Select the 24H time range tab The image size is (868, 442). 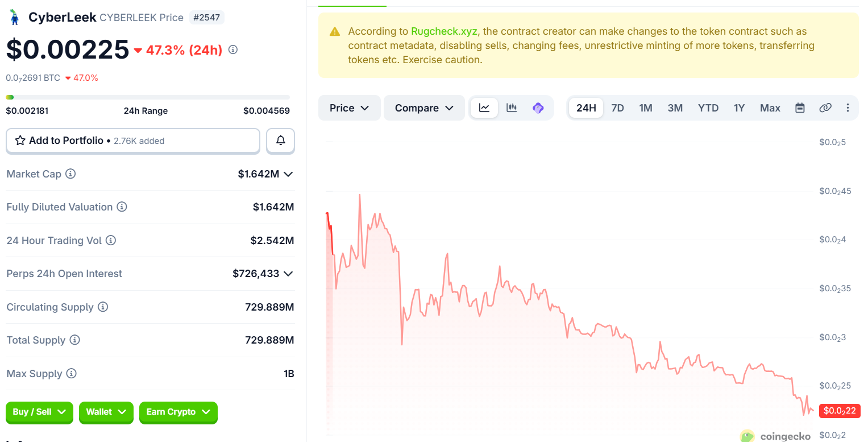586,108
